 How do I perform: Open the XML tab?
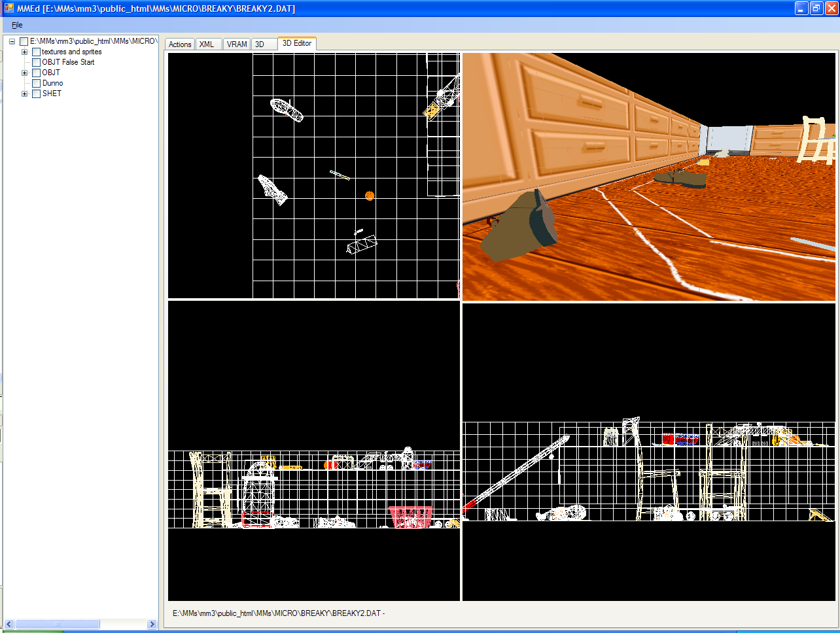(x=207, y=44)
